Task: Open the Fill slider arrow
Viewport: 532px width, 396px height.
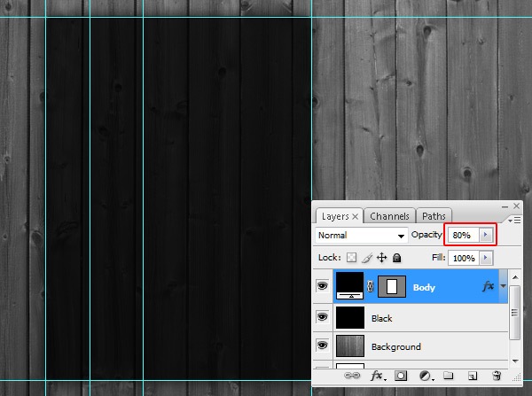Action: tap(484, 258)
